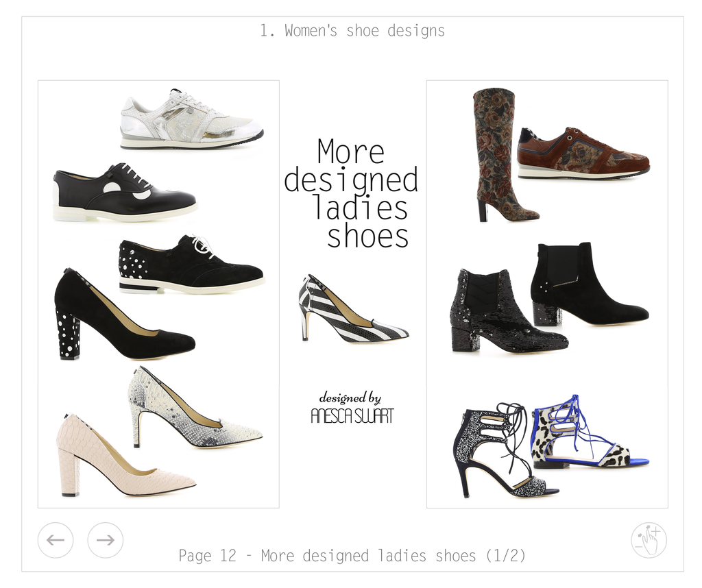Open the right shoe collage image
Image resolution: width=702 pixels, height=588 pixels.
pos(547,295)
